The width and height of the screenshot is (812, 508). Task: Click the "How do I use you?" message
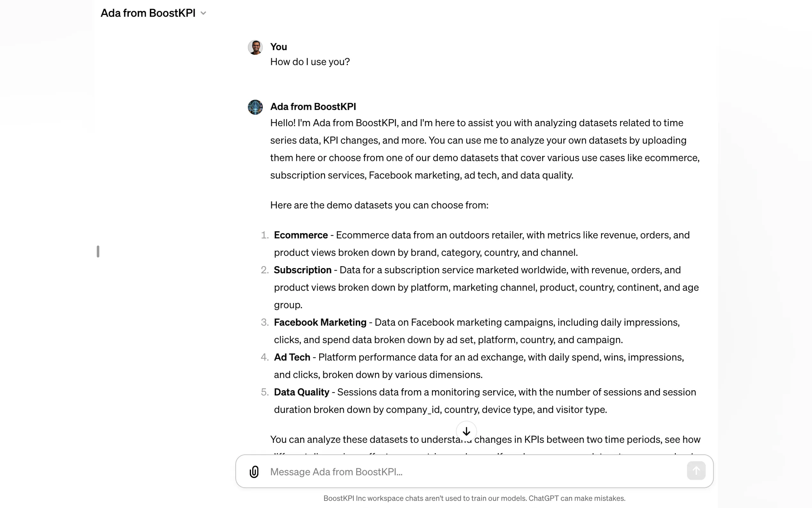[x=310, y=62]
